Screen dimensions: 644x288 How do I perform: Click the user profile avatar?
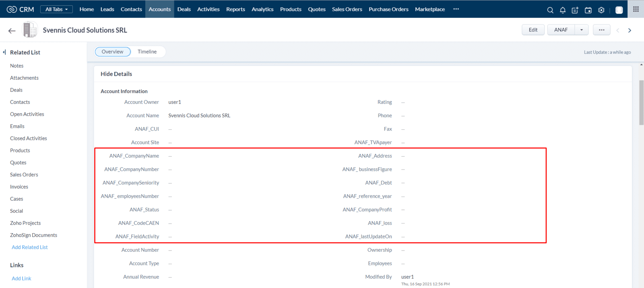click(619, 10)
